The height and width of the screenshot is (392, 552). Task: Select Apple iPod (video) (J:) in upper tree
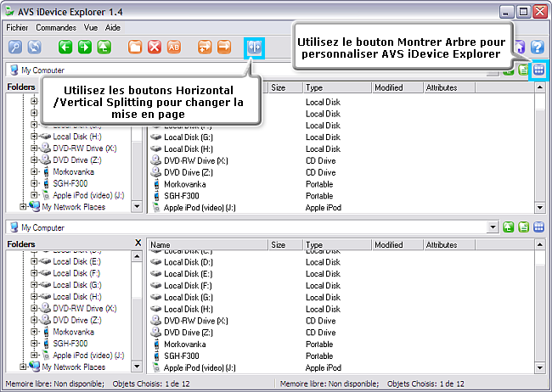(88, 195)
